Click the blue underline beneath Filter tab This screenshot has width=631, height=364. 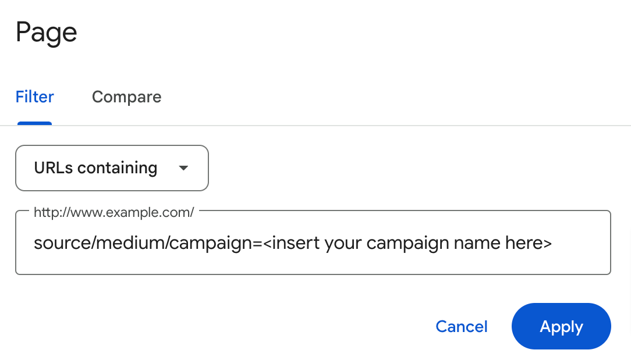pyautogui.click(x=35, y=123)
